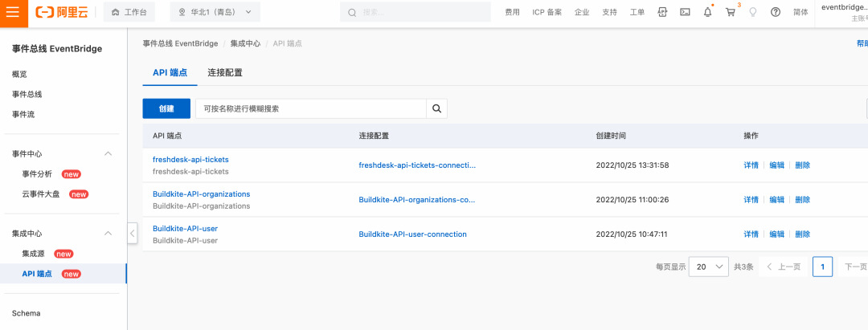This screenshot has width=868, height=330.
Task: Open the 工作台 workbench button
Action: coord(129,12)
